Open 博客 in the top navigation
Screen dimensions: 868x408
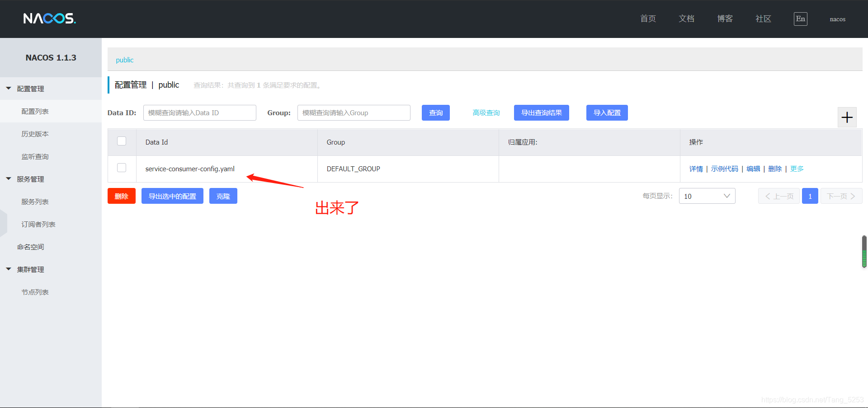coord(725,19)
